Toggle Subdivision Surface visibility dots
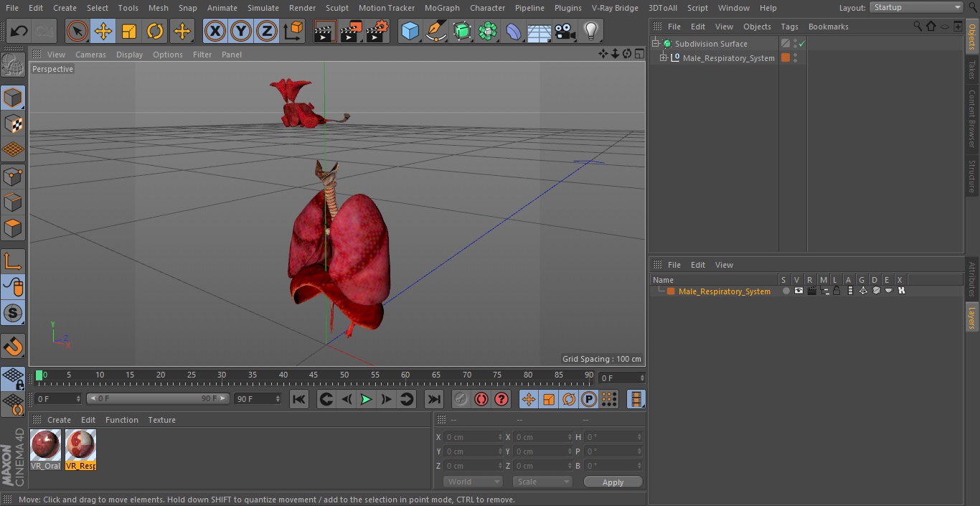The image size is (980, 506). point(795,44)
